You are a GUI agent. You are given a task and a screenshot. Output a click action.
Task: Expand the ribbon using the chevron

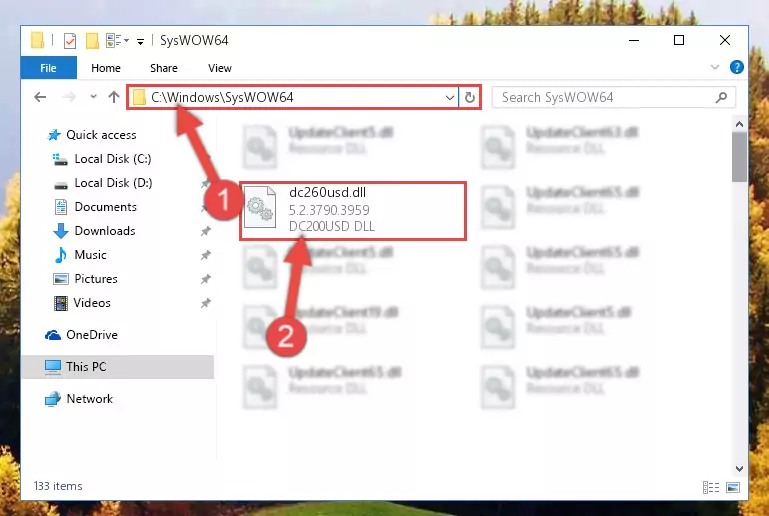click(x=715, y=67)
